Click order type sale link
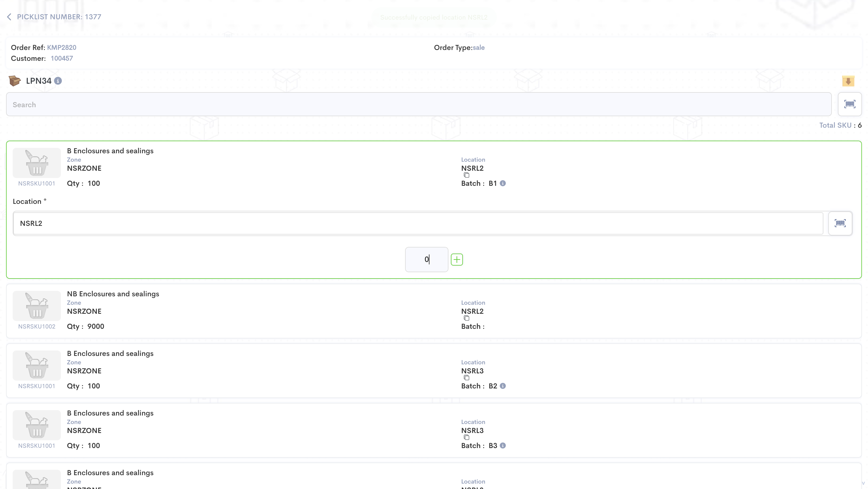The width and height of the screenshot is (868, 489). [479, 48]
